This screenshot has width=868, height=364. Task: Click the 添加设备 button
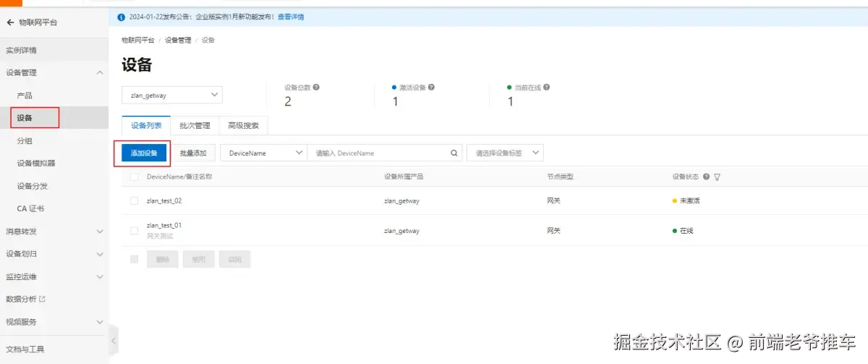coord(144,153)
